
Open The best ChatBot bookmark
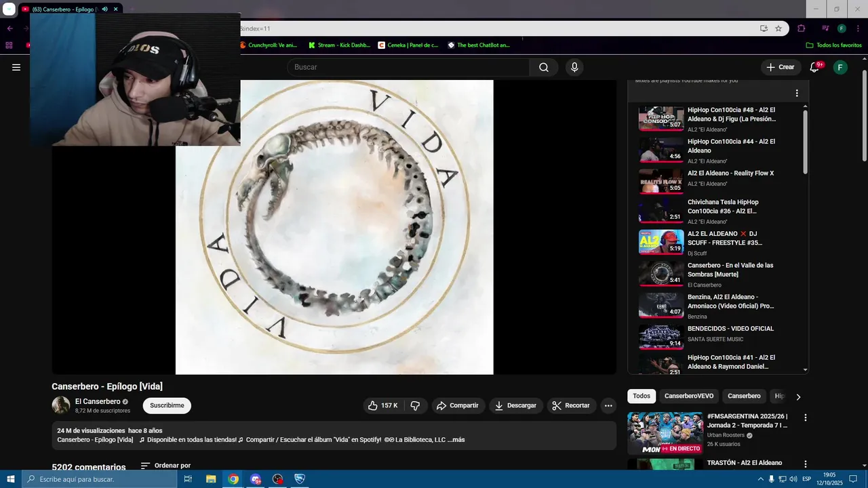coord(479,45)
